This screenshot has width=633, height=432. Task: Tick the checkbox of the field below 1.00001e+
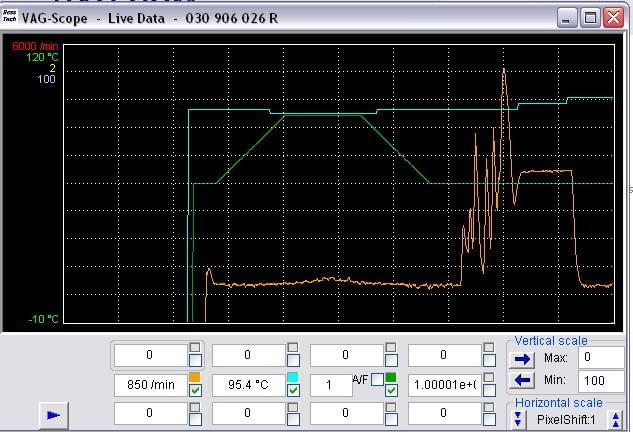pyautogui.click(x=489, y=419)
